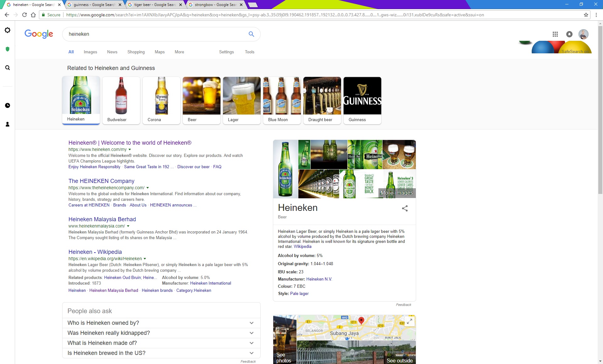603x364 pixels.
Task: Open dropdown arrow next to theheinekencompany.com URL
Action: coord(148,188)
